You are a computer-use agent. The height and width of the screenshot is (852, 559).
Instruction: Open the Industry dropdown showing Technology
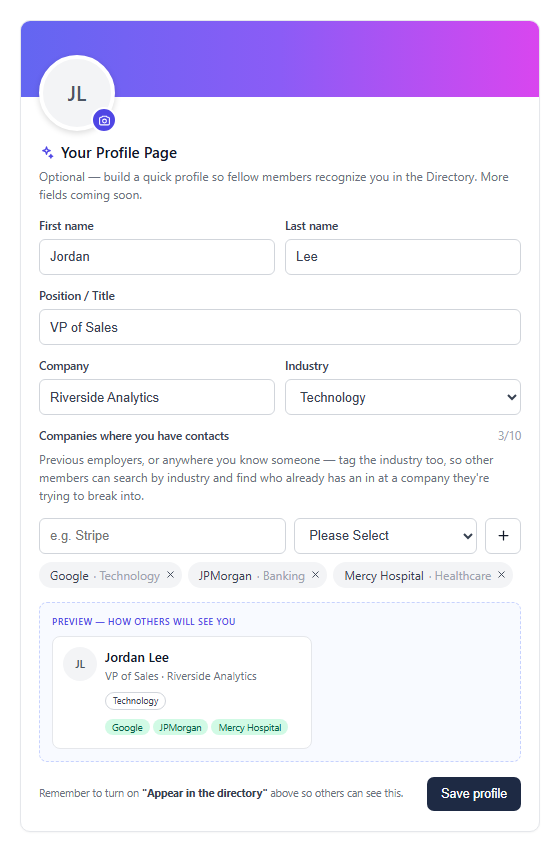pyautogui.click(x=403, y=397)
